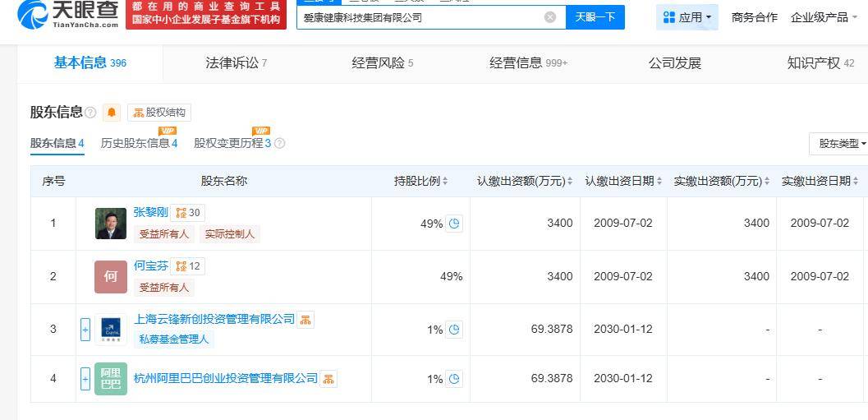Click the orange bell alert icon
The width and height of the screenshot is (868, 420).
[113, 113]
